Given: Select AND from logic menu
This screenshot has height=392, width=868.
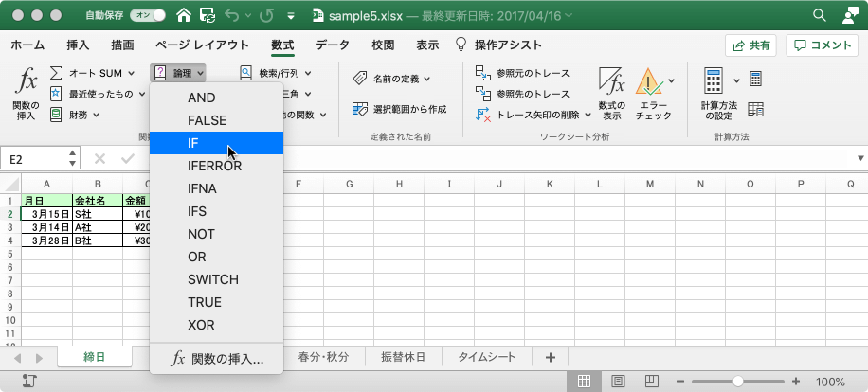Looking at the screenshot, I should coord(216,98).
